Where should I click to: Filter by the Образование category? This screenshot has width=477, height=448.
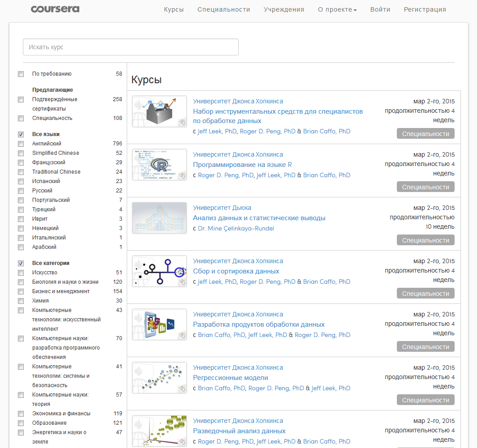click(x=21, y=424)
